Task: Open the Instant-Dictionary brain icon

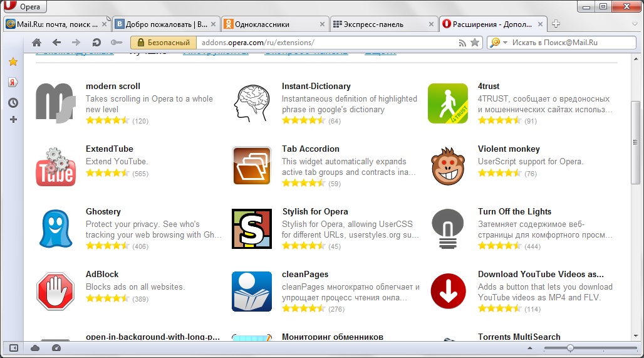Action: [252, 103]
